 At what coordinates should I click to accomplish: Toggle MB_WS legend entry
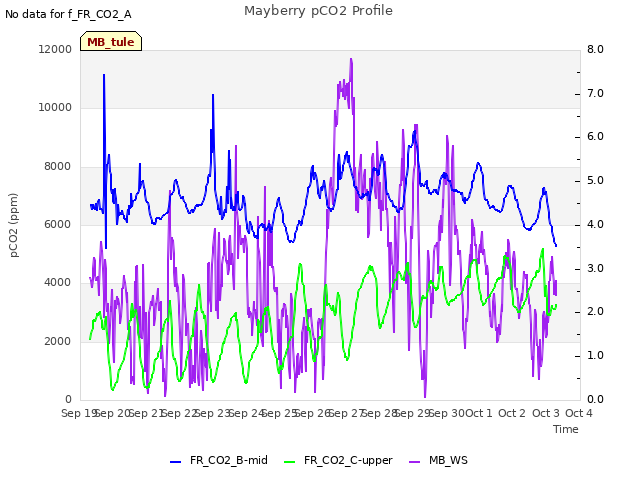[438, 460]
